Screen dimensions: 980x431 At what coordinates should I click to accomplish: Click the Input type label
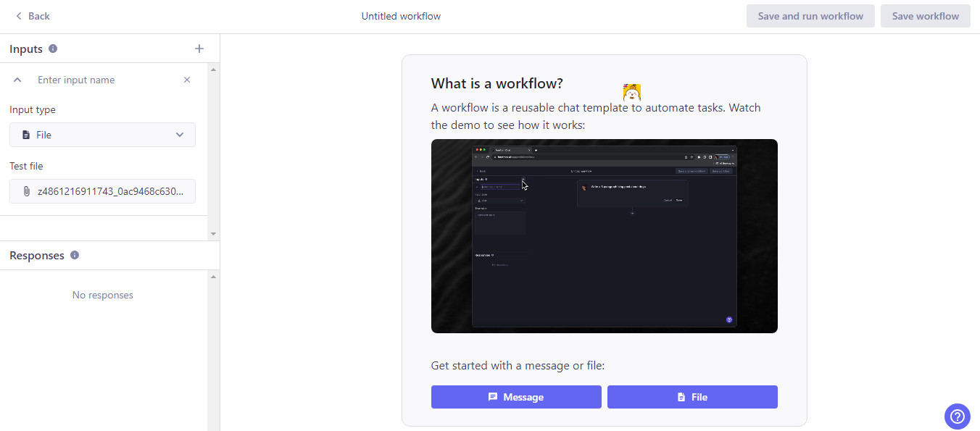tap(33, 109)
